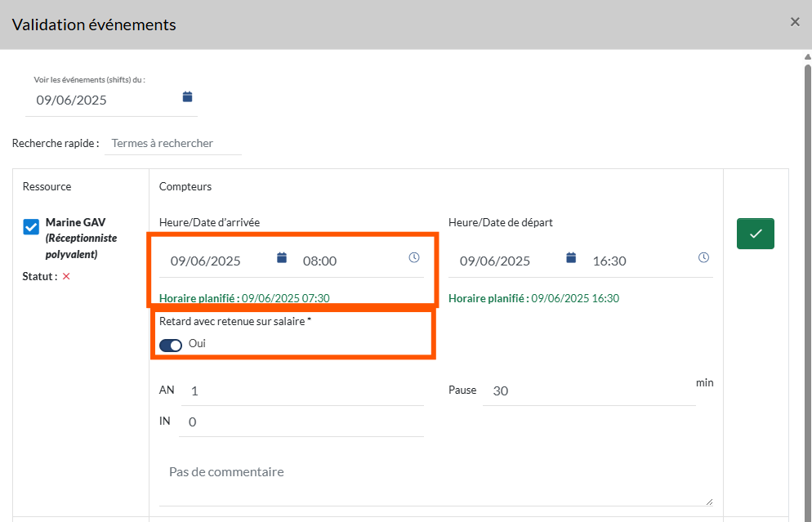Close the Validation événements dialog

(795, 22)
